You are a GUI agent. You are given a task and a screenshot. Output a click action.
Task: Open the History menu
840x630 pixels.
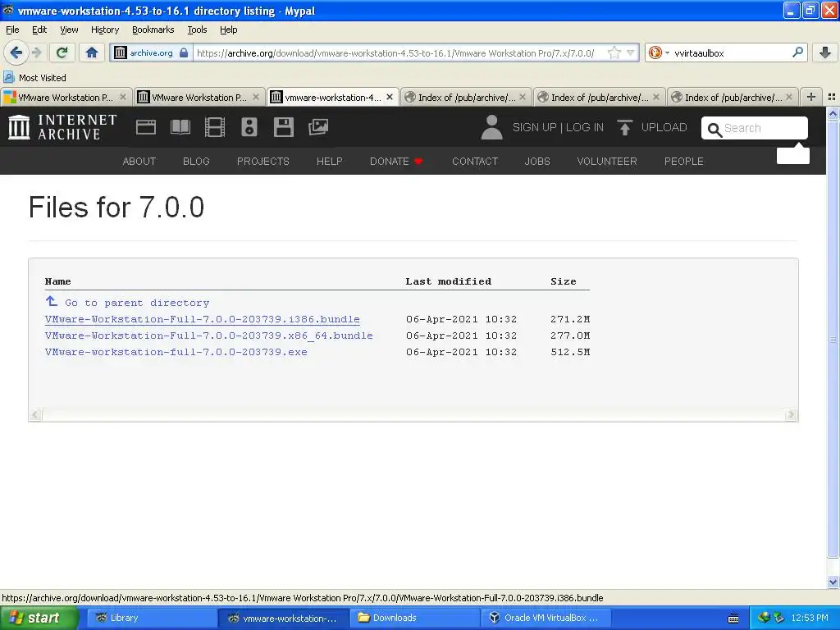[x=105, y=30]
